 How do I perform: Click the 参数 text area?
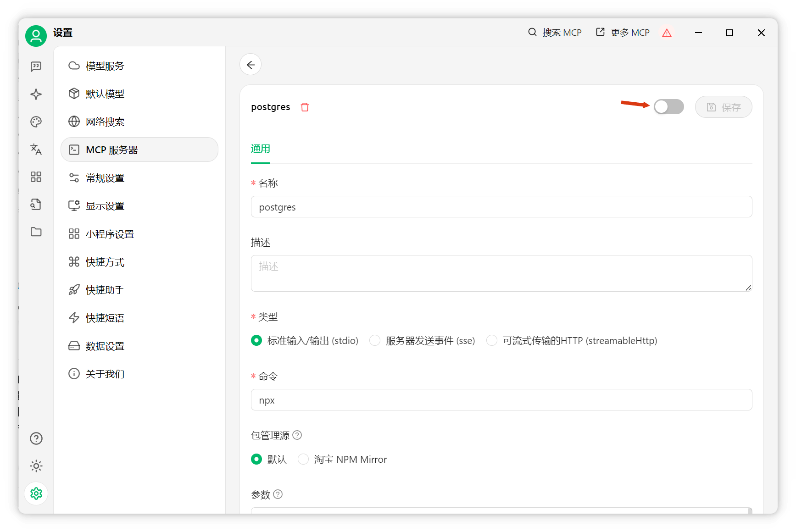click(x=501, y=510)
